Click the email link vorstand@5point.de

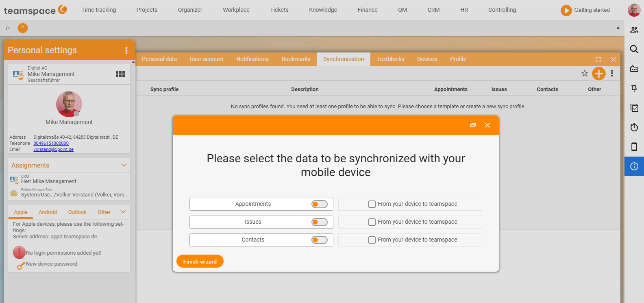pos(54,149)
